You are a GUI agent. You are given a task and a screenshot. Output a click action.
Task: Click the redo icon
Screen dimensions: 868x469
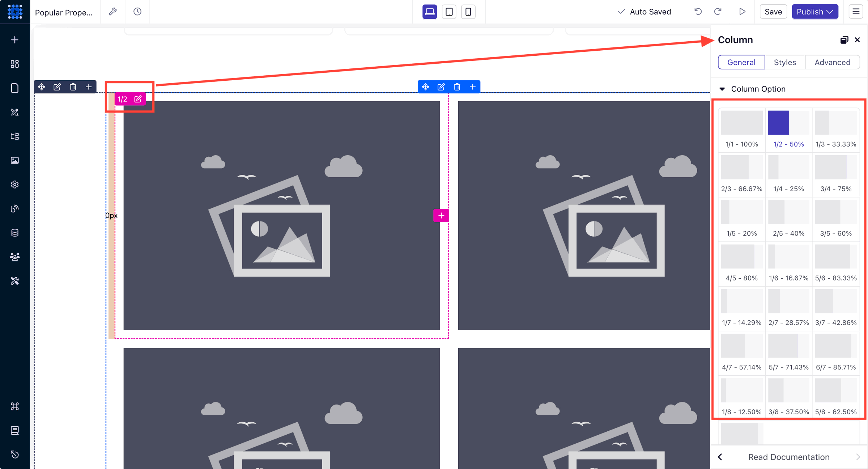pos(718,12)
